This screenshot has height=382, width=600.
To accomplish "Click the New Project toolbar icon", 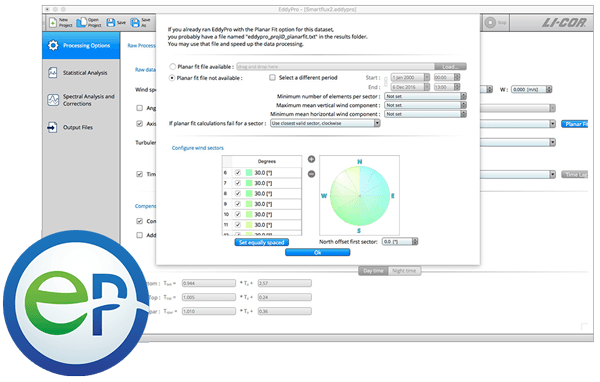I will click(53, 23).
